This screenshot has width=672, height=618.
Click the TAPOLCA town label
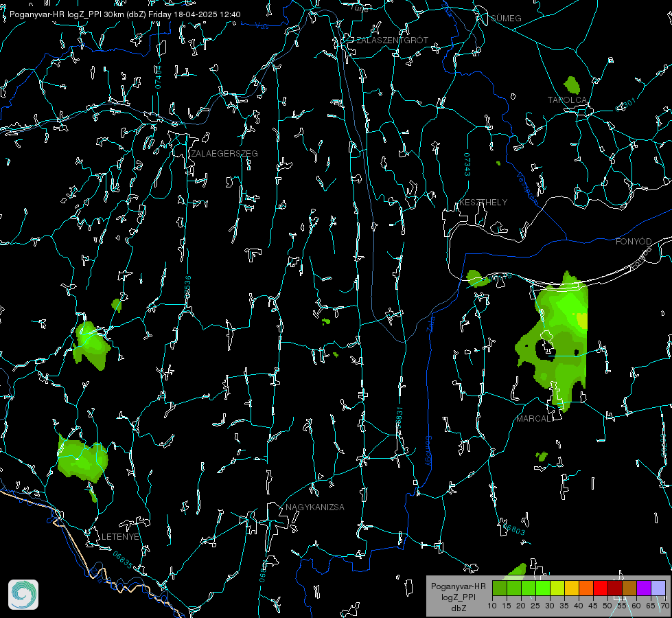pyautogui.click(x=568, y=100)
